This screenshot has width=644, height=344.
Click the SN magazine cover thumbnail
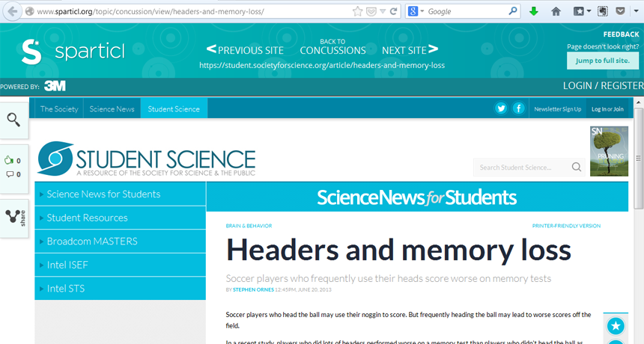pyautogui.click(x=609, y=151)
